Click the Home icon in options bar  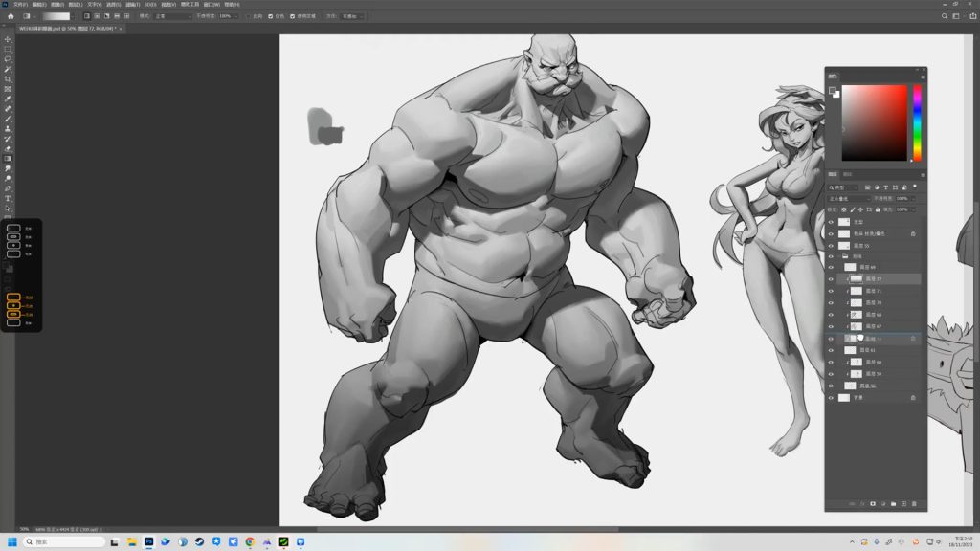pyautogui.click(x=11, y=16)
